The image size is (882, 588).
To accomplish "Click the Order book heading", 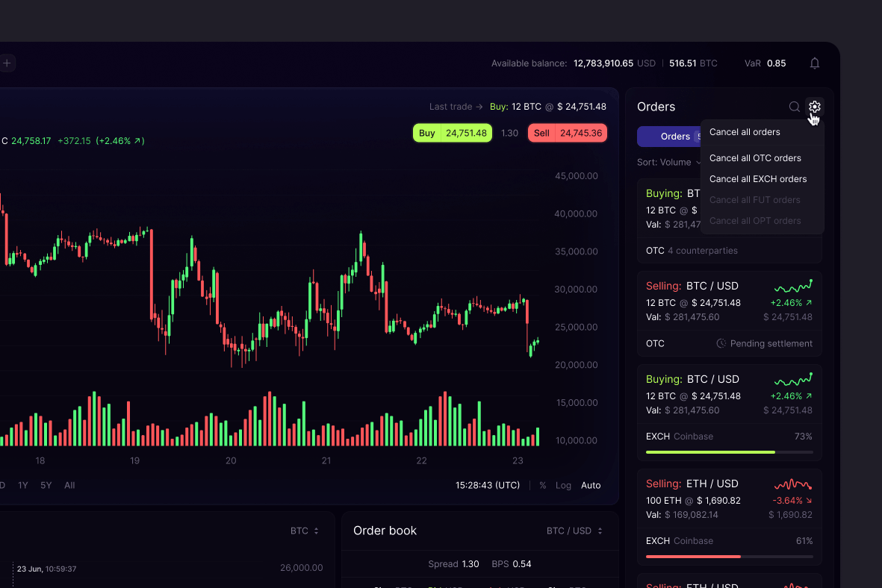I will click(385, 531).
